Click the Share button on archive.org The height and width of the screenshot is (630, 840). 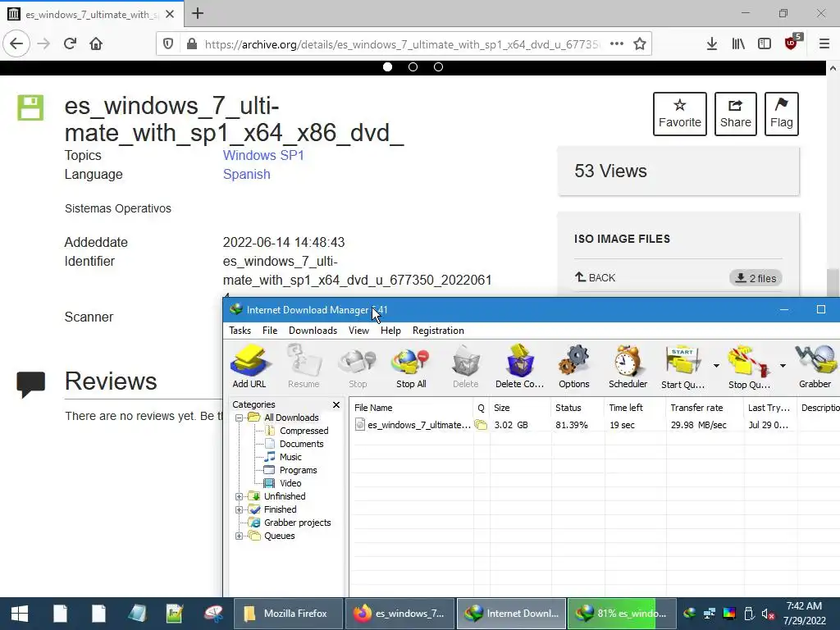pyautogui.click(x=736, y=113)
